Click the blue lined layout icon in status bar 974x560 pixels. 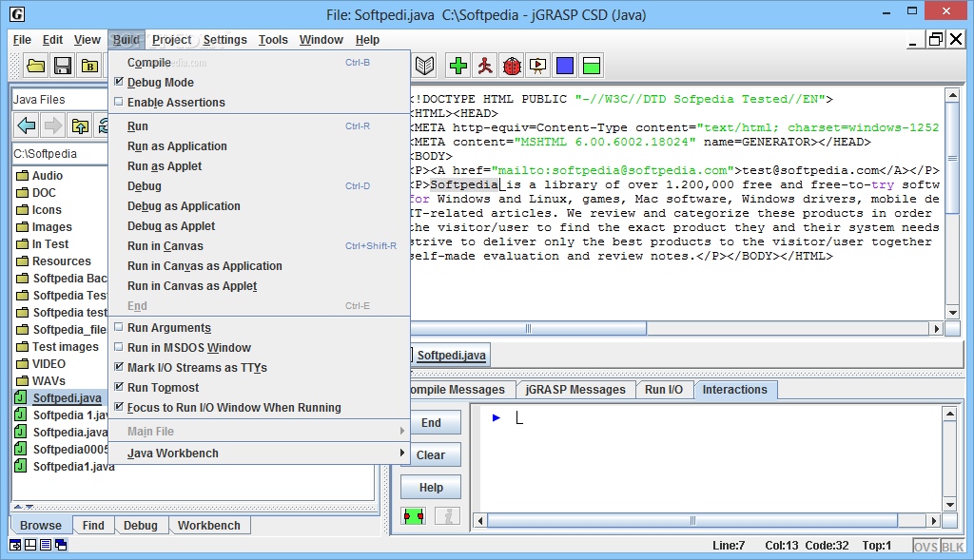(46, 545)
